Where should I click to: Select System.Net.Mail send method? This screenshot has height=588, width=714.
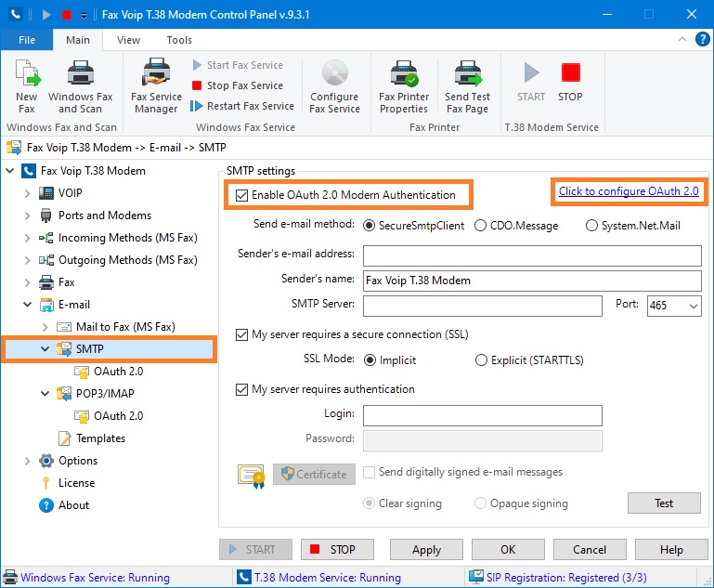[591, 226]
